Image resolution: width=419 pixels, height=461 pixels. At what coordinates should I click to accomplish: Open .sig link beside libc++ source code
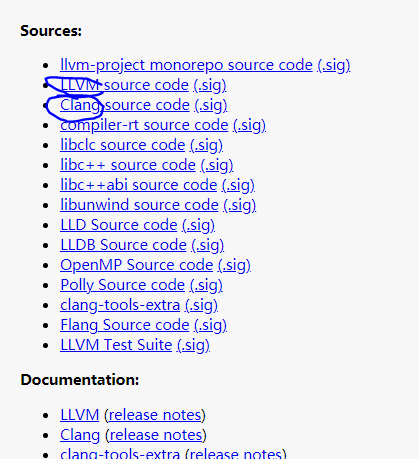(x=217, y=165)
